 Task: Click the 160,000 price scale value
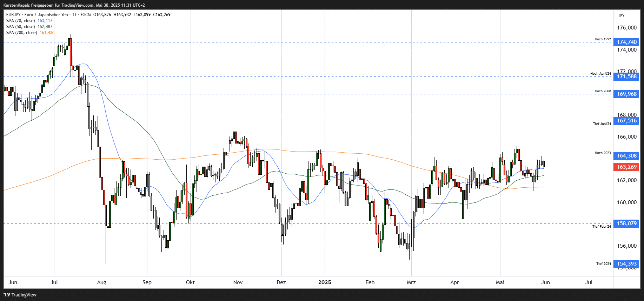(x=627, y=202)
